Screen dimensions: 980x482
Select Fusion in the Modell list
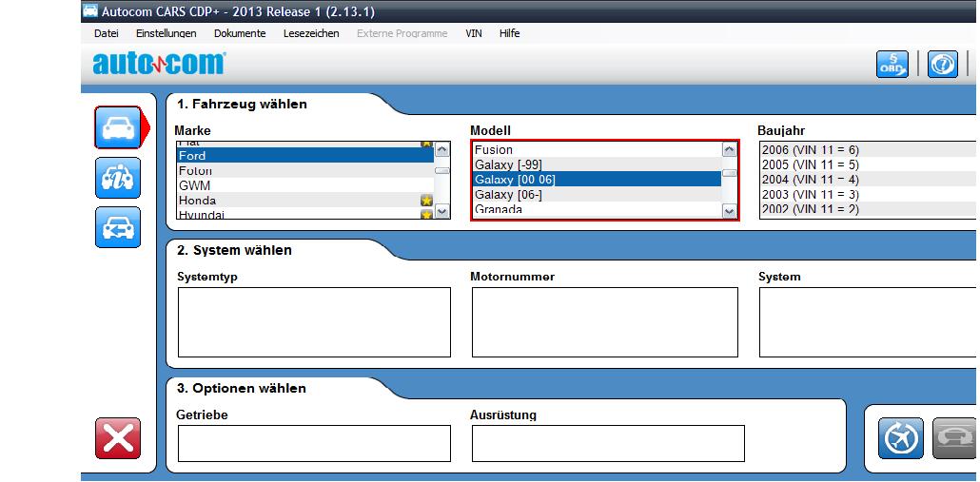pyautogui.click(x=597, y=150)
